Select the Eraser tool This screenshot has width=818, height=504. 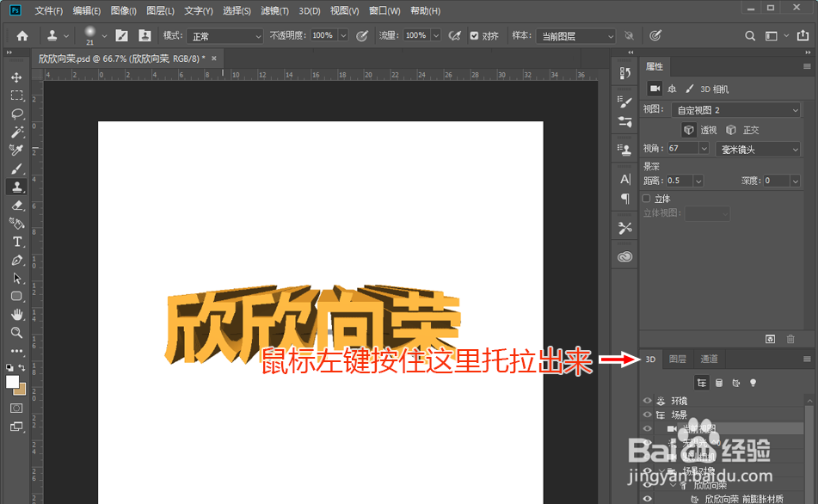[17, 205]
